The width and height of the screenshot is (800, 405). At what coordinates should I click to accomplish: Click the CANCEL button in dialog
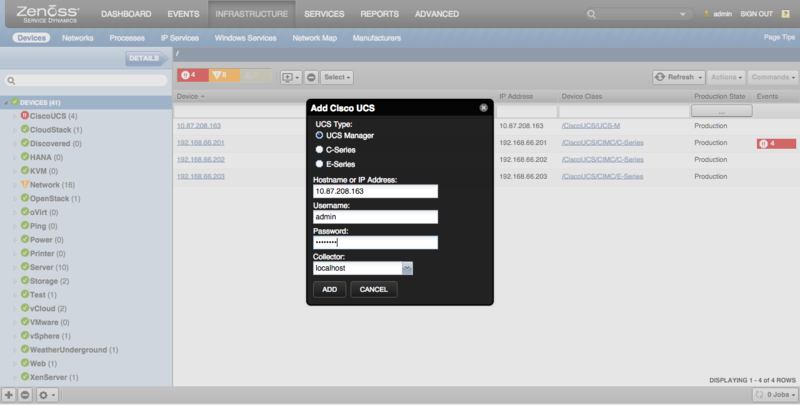(374, 289)
